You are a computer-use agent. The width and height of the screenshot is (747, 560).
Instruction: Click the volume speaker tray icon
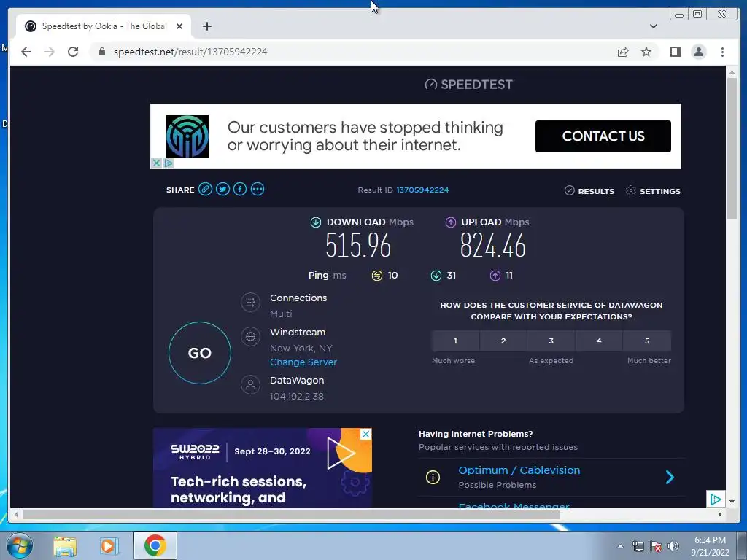[x=673, y=546]
